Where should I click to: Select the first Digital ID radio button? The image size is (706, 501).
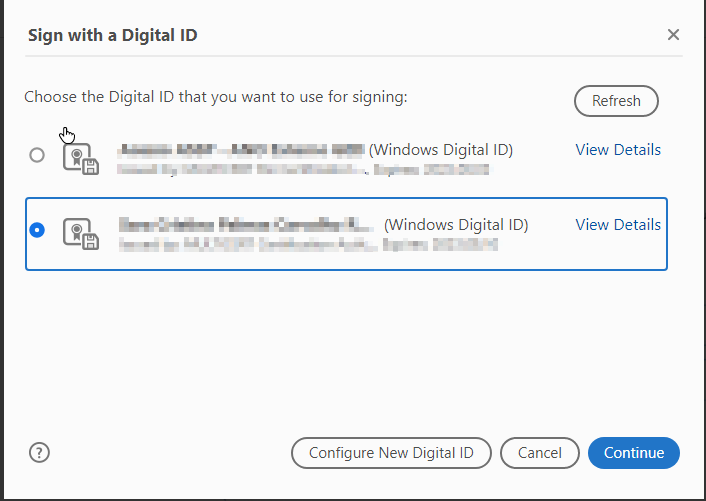click(x=37, y=155)
